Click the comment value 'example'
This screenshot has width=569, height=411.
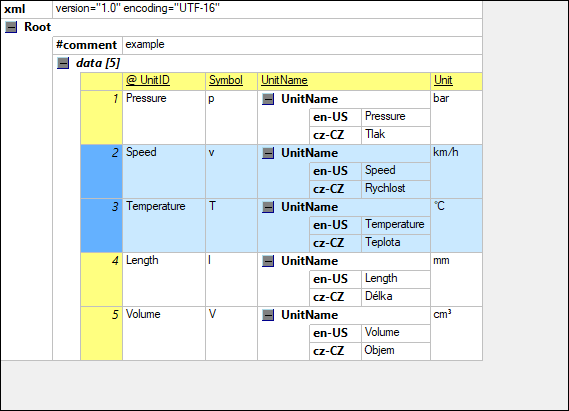pyautogui.click(x=302, y=45)
